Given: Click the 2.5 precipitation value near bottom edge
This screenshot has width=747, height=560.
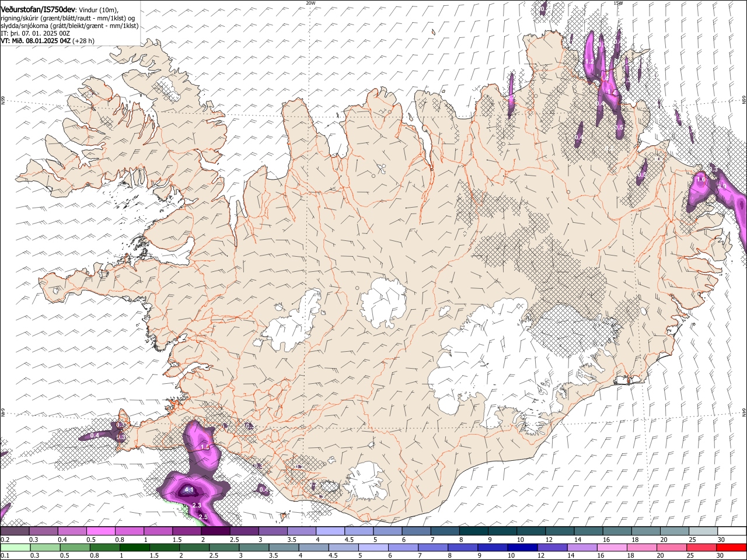Looking at the screenshot, I should click(x=203, y=517).
